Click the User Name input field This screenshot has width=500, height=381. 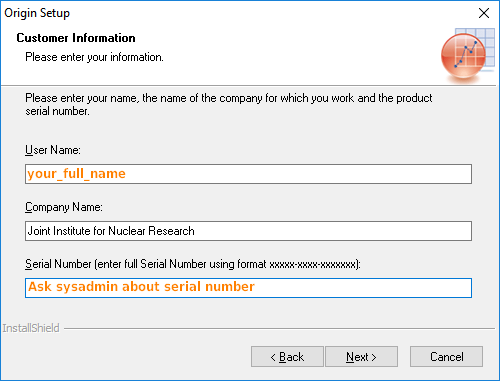(248, 174)
